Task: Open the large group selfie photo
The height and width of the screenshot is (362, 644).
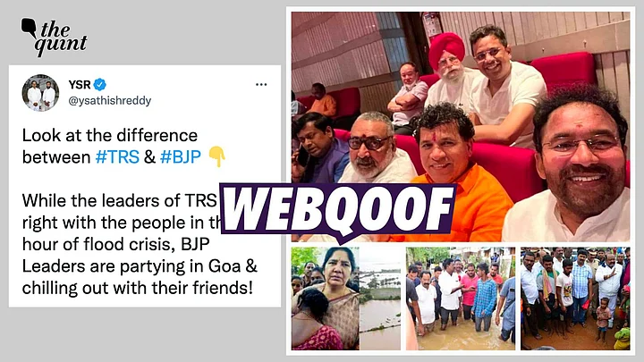Action: pyautogui.click(x=461, y=126)
